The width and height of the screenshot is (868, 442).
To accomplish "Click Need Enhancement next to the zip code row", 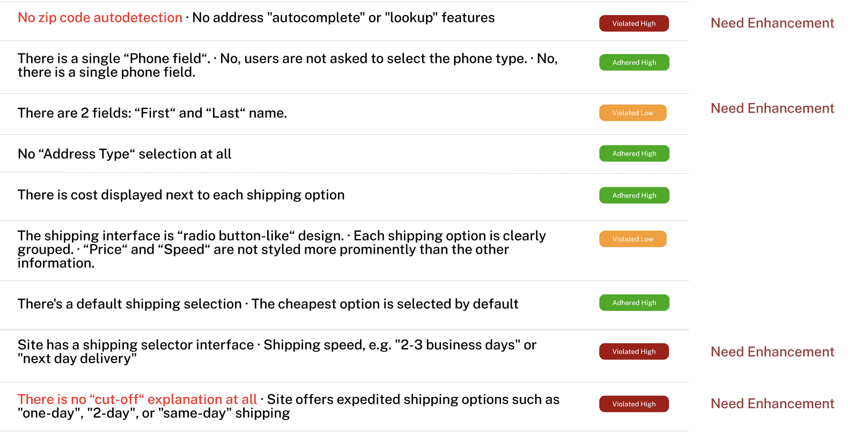I will click(x=772, y=23).
